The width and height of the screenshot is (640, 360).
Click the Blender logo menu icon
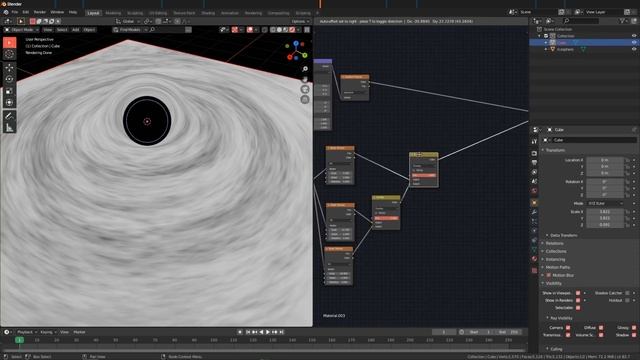6,12
